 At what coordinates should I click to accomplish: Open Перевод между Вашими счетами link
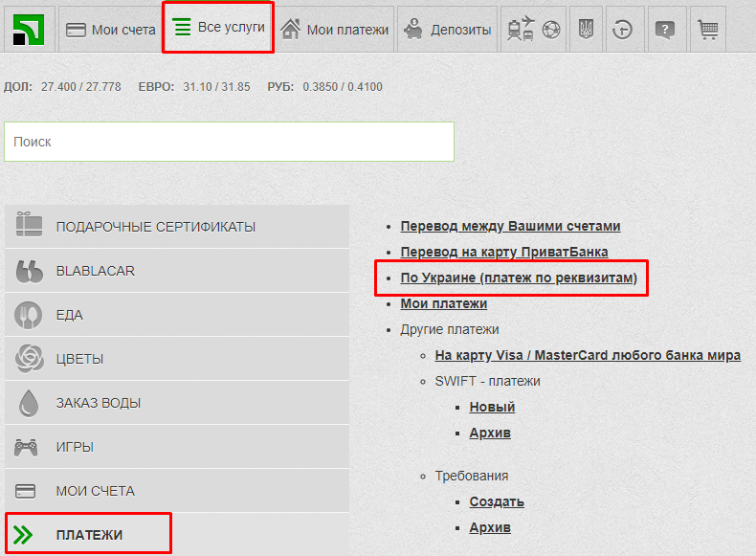pyautogui.click(x=510, y=227)
